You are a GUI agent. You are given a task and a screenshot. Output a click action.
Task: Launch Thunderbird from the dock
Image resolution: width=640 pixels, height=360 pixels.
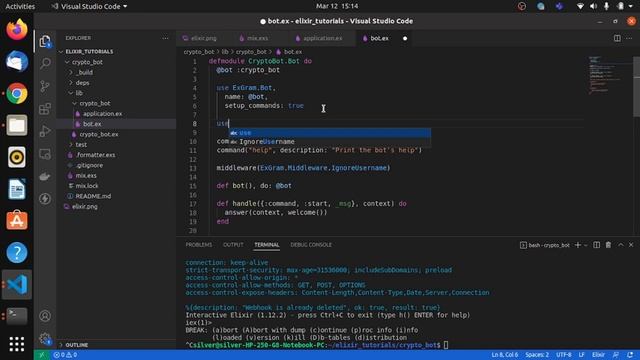(x=17, y=62)
